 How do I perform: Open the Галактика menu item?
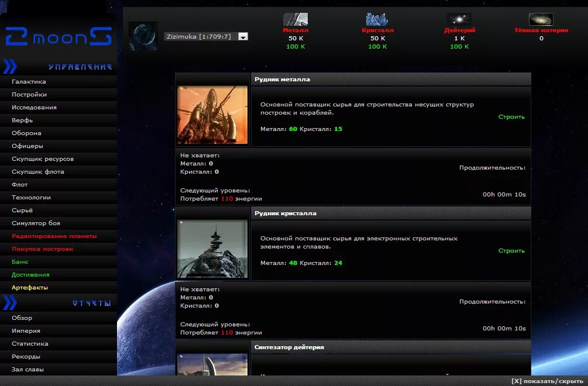point(29,82)
